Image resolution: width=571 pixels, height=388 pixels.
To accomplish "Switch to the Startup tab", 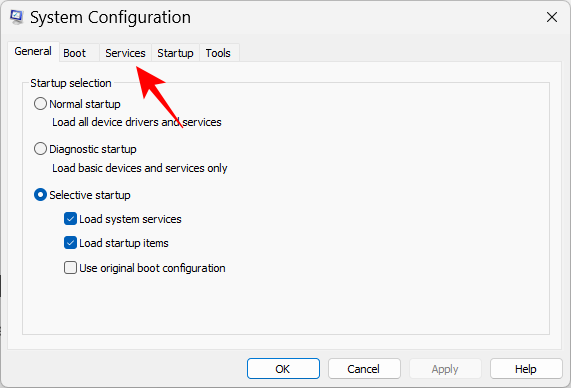I will click(x=175, y=53).
